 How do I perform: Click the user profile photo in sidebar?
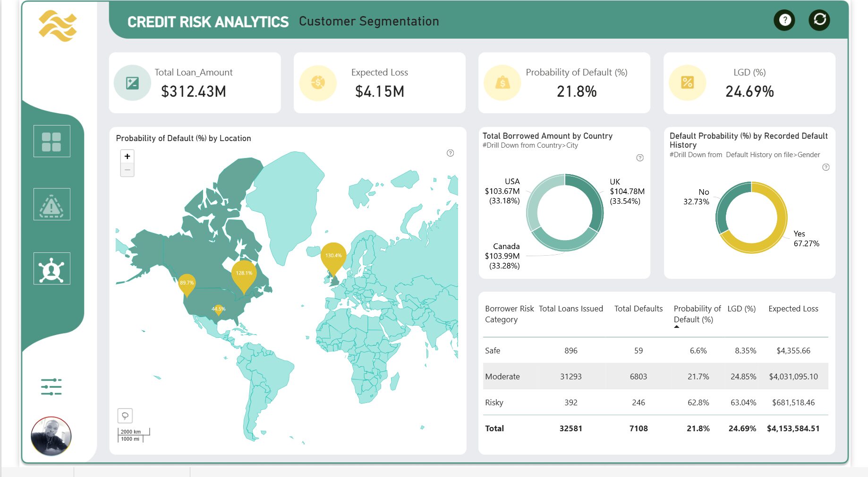coord(51,436)
